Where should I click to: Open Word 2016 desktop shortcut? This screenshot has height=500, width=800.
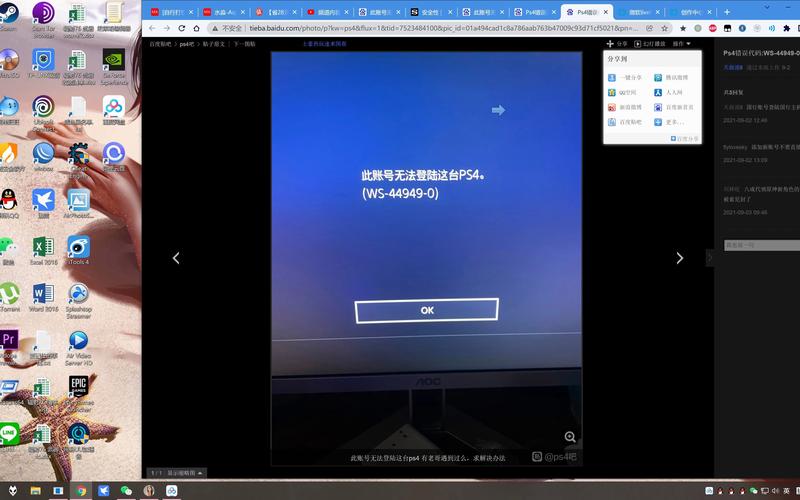tap(43, 295)
